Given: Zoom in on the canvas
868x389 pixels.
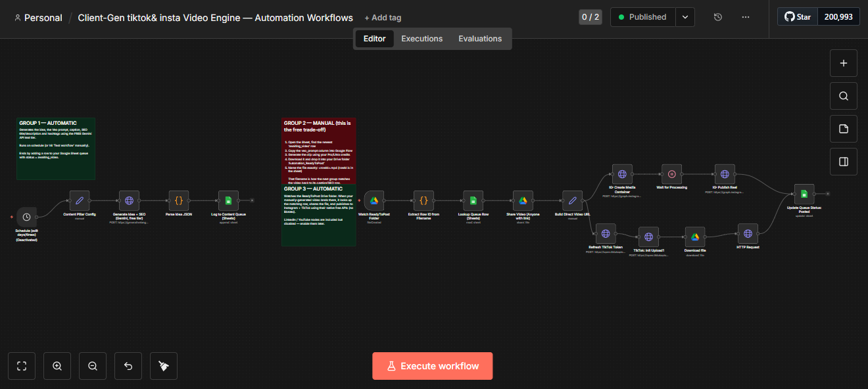Looking at the screenshot, I should pyautogui.click(x=57, y=366).
